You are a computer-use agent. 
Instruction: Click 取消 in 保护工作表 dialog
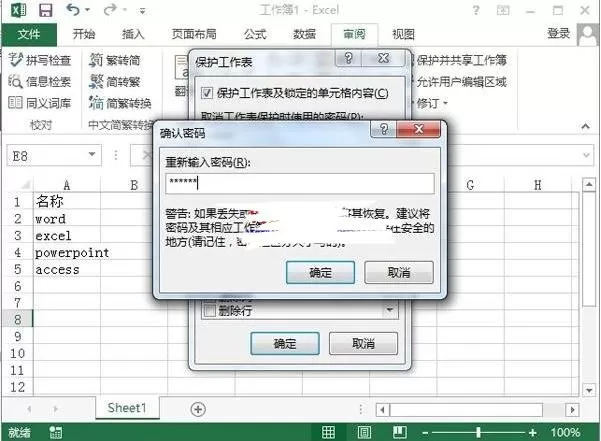(363, 343)
